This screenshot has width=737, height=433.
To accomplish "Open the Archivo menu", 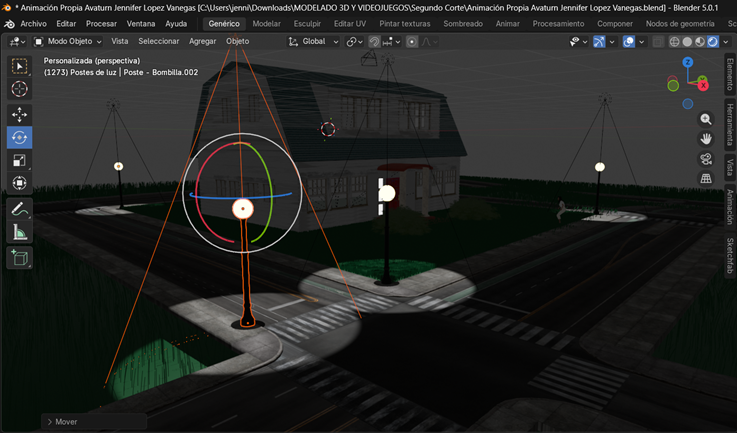I will [x=33, y=23].
